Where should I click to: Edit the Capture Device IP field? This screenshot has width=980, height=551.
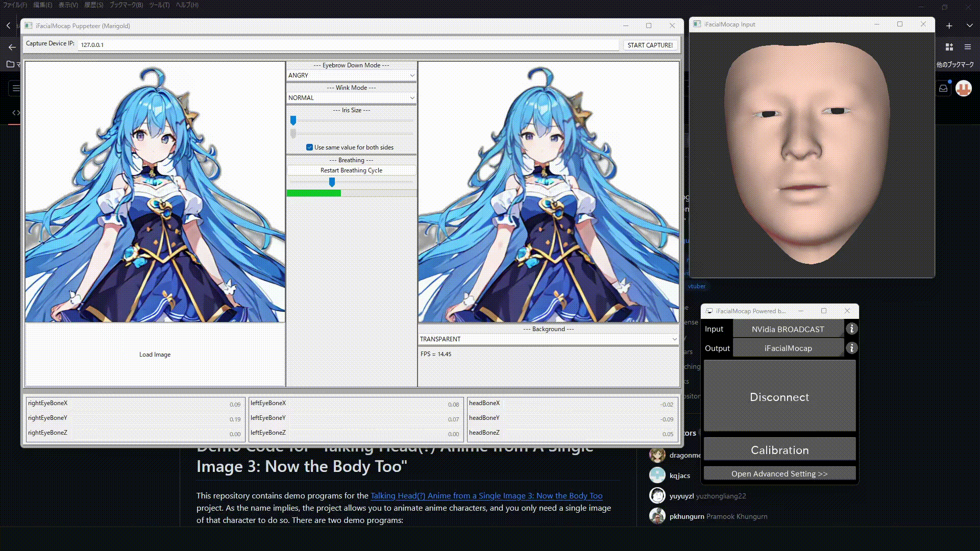point(348,45)
